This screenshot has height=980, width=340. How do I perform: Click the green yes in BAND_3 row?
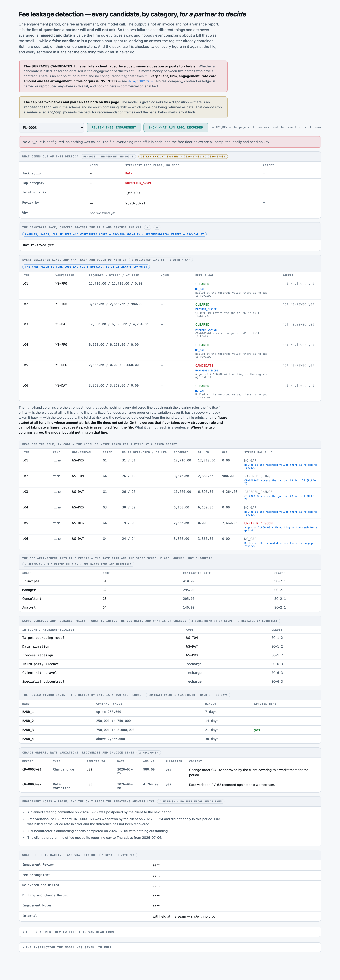tap(257, 730)
